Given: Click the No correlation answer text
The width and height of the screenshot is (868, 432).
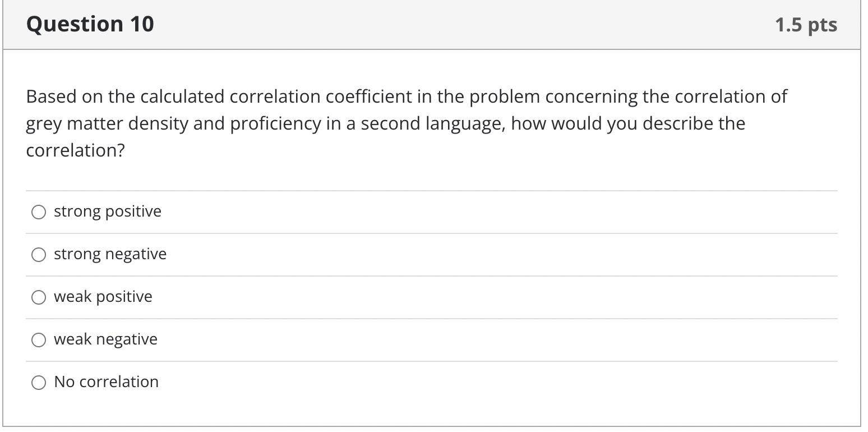Looking at the screenshot, I should (x=106, y=383).
